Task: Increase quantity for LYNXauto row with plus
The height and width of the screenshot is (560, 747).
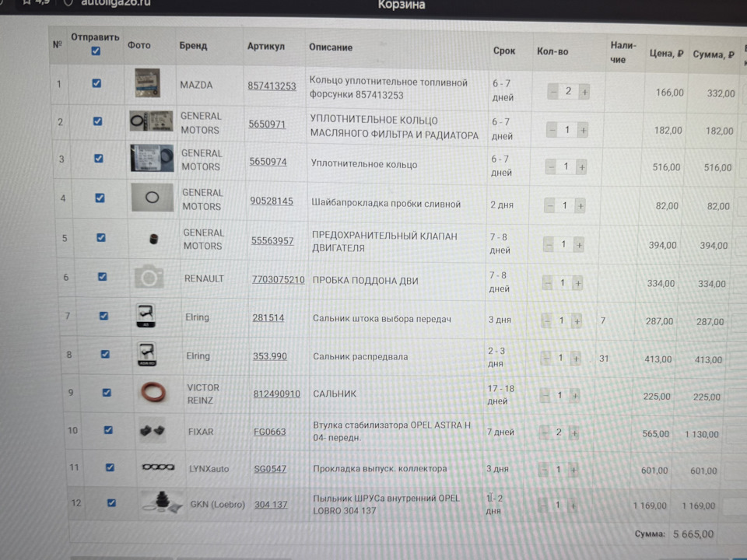Action: 573,470
